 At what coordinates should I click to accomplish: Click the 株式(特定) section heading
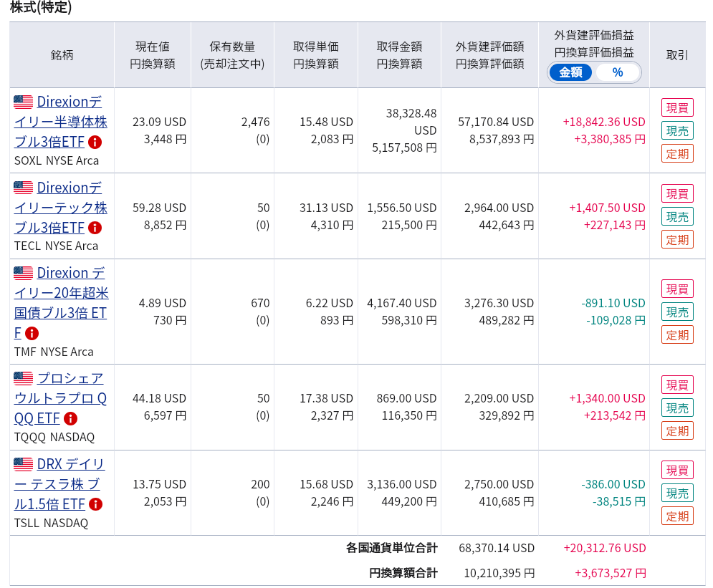click(41, 7)
